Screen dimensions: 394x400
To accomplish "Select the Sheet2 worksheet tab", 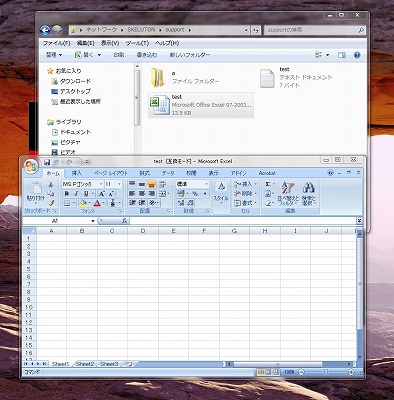I will tap(85, 364).
